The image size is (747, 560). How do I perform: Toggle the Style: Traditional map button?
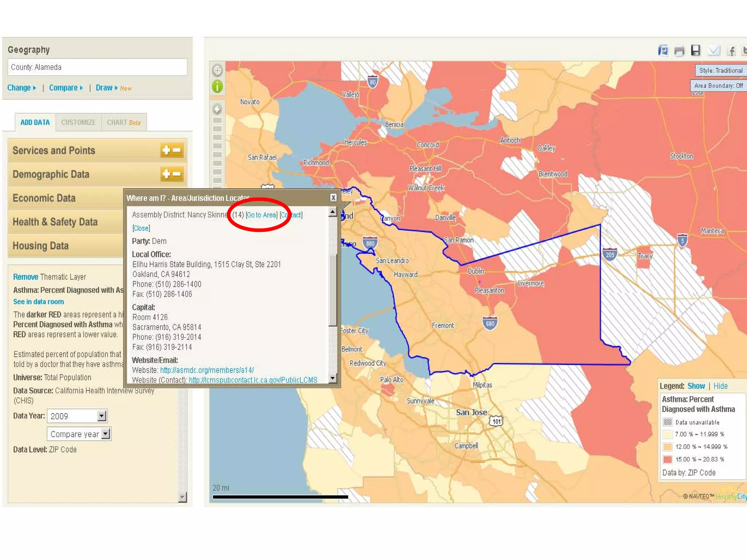coord(720,70)
